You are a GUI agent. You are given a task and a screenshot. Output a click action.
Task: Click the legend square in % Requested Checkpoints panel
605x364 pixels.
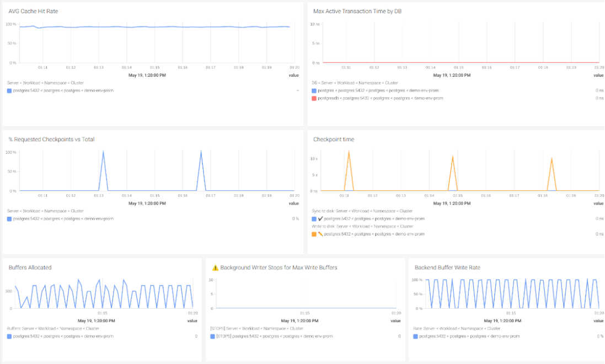point(8,218)
